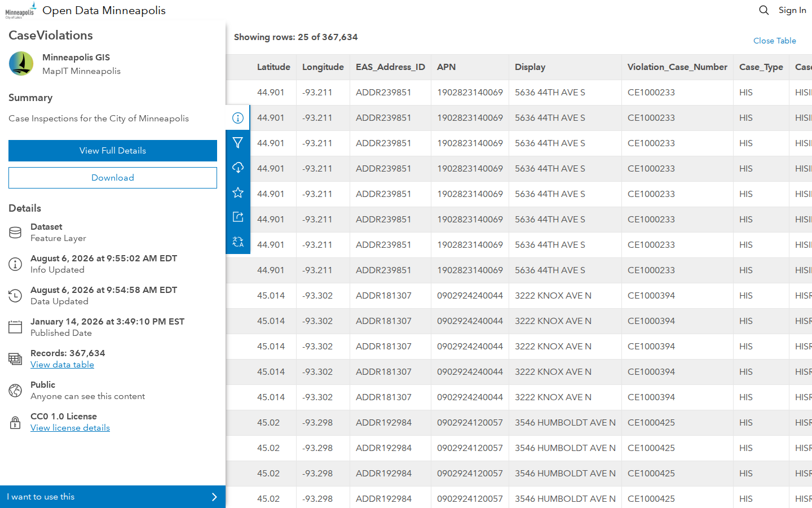Click first 0902924120057 APN cell
812x508 pixels.
470,423
